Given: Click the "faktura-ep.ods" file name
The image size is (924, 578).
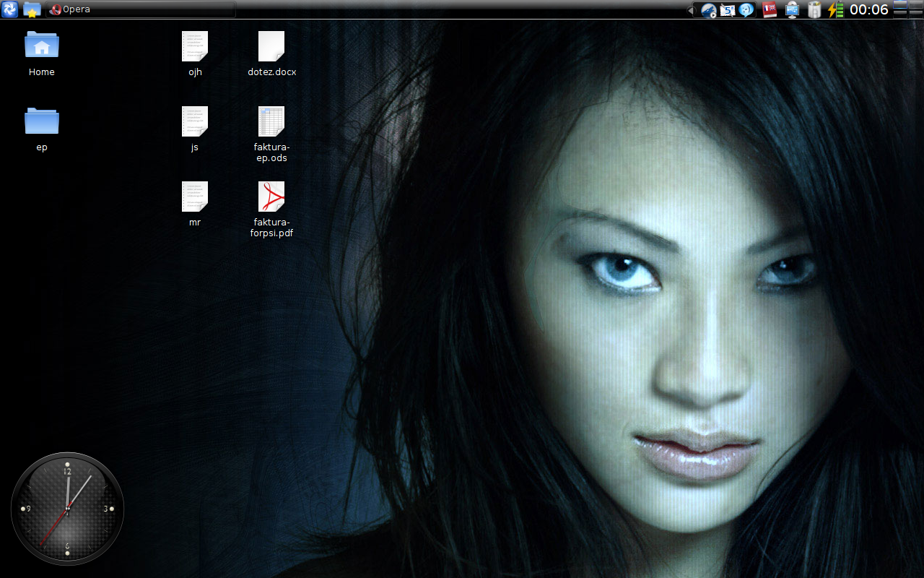Looking at the screenshot, I should click(x=271, y=152).
